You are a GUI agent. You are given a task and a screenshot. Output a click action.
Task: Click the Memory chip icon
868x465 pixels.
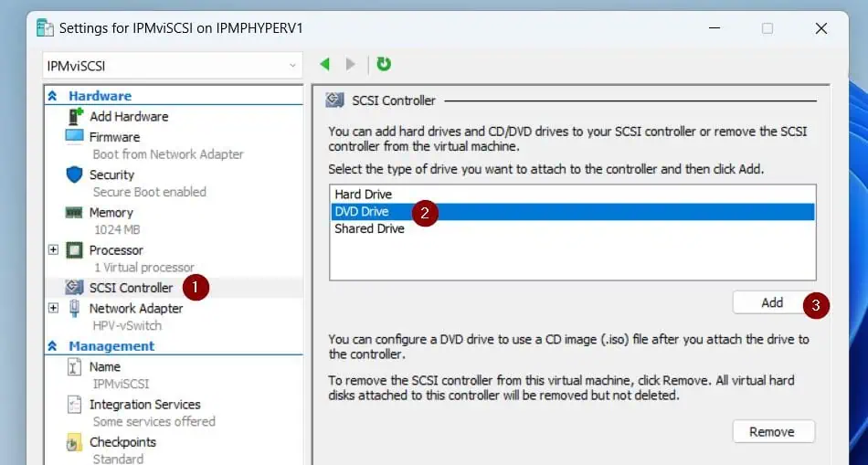click(x=74, y=213)
